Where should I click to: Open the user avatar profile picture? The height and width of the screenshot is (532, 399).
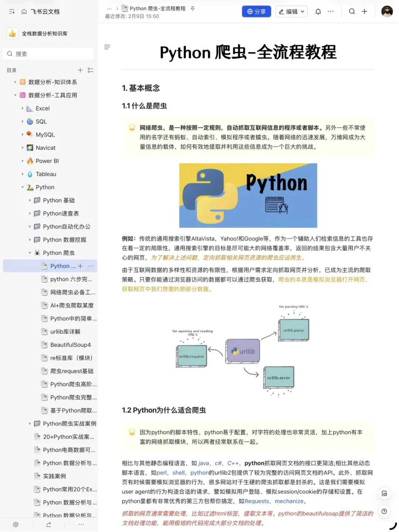point(387,11)
